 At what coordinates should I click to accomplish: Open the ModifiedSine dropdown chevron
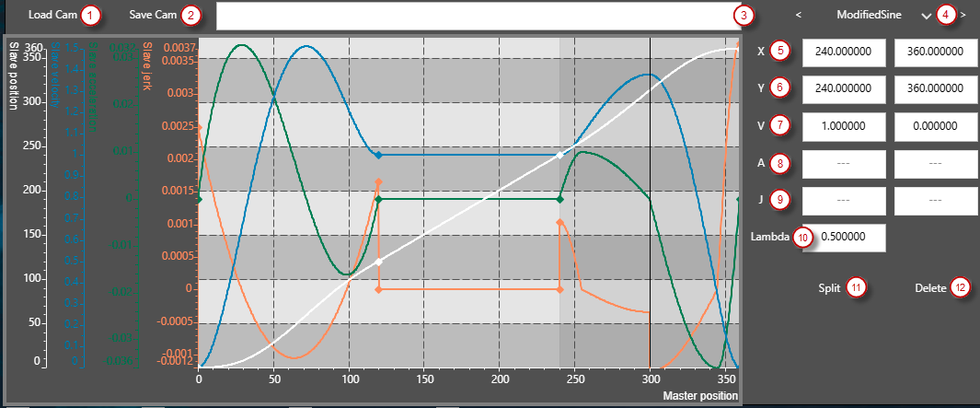(x=926, y=16)
